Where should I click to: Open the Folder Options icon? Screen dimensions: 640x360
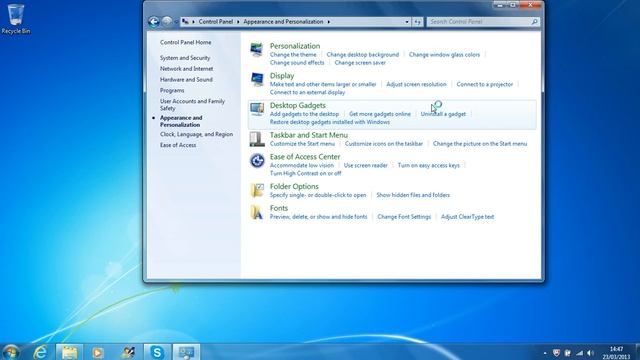pos(257,190)
